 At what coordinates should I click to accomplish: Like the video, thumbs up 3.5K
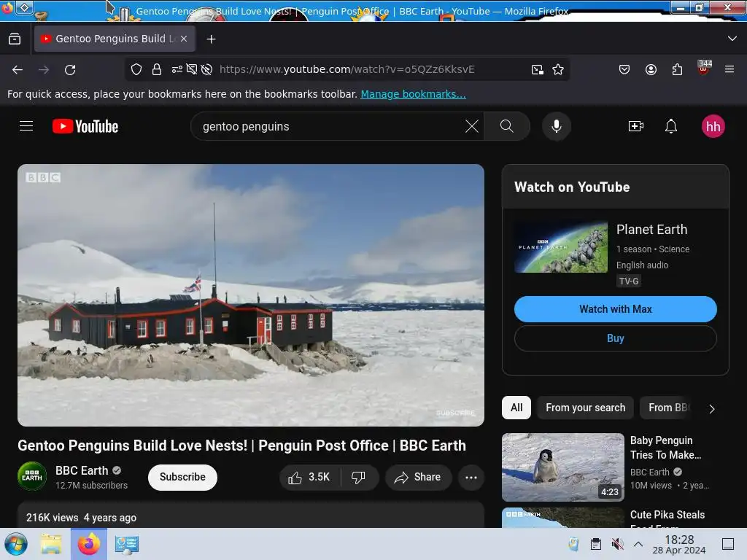pyautogui.click(x=309, y=477)
